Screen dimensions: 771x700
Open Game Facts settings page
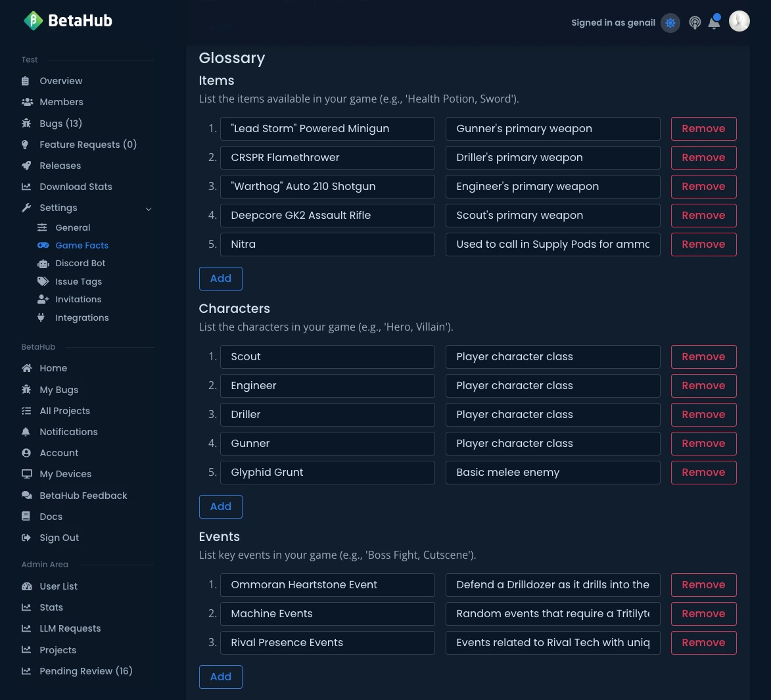[82, 245]
